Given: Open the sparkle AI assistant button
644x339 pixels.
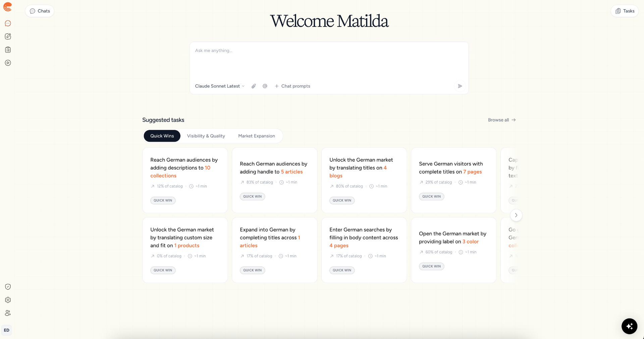Looking at the screenshot, I should (x=629, y=326).
